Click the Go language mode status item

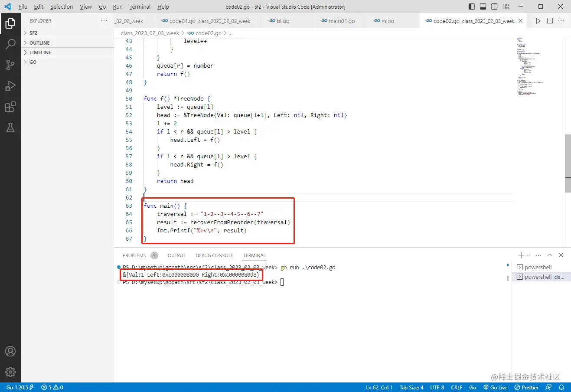pos(473,387)
